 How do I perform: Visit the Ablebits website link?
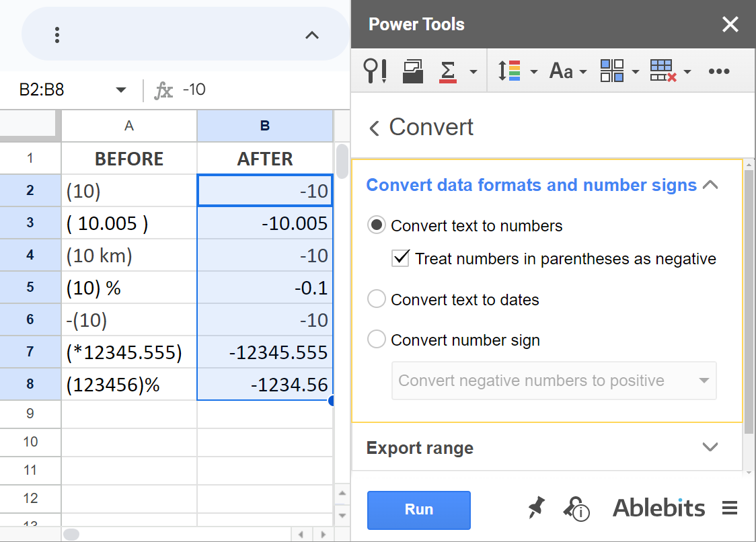658,508
